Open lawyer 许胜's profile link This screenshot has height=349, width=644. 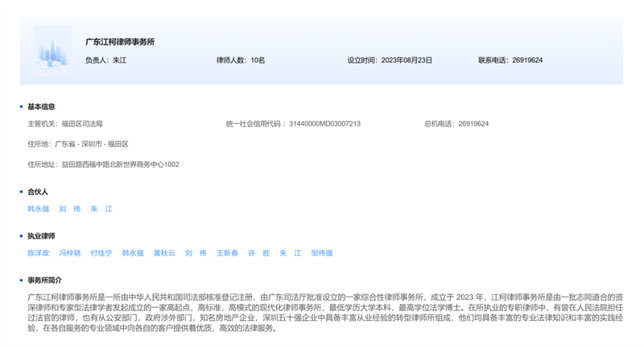tap(258, 253)
